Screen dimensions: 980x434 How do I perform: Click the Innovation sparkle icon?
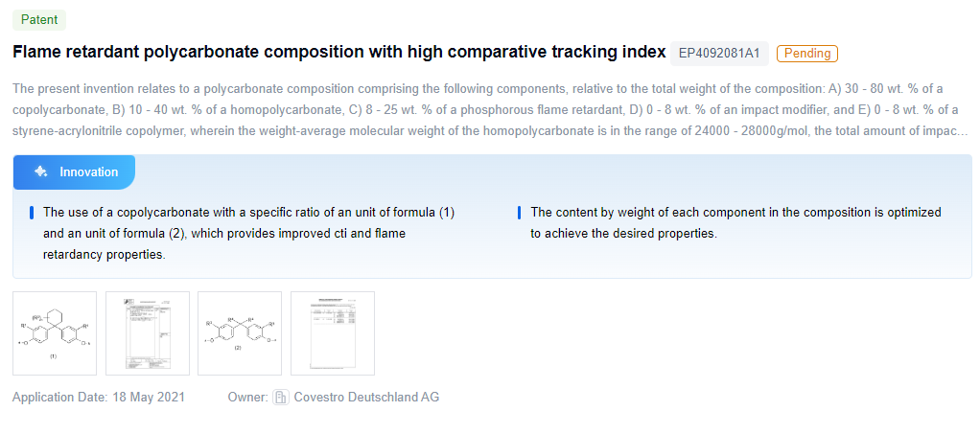pos(40,172)
